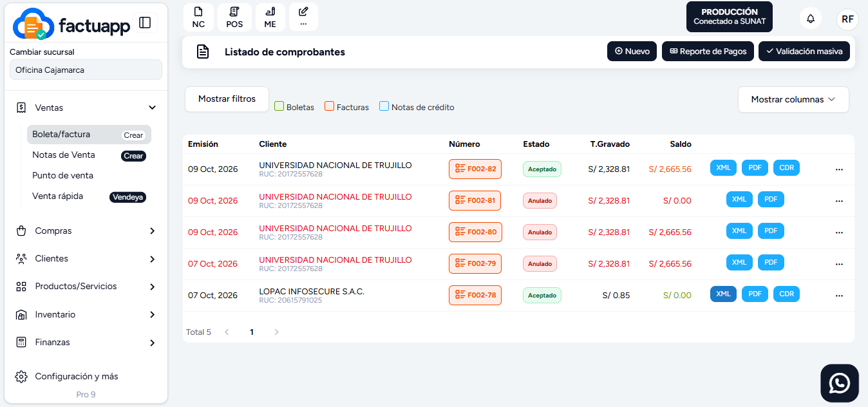The image size is (868, 407).
Task: Click the Oficina Cajamarca branch field
Action: [x=86, y=70]
